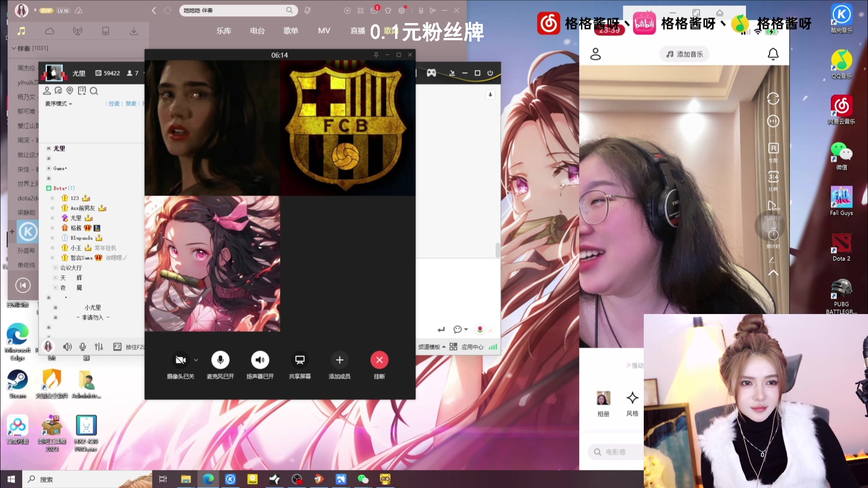Switch to the MV tab in the music app
Image resolution: width=868 pixels, height=488 pixels.
[324, 30]
